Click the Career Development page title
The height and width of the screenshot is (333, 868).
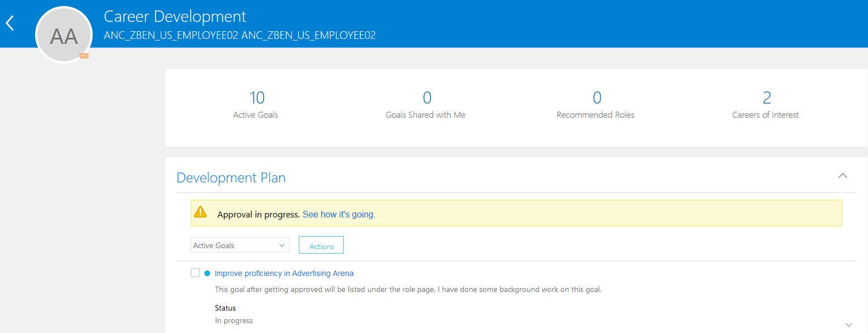[x=175, y=17]
